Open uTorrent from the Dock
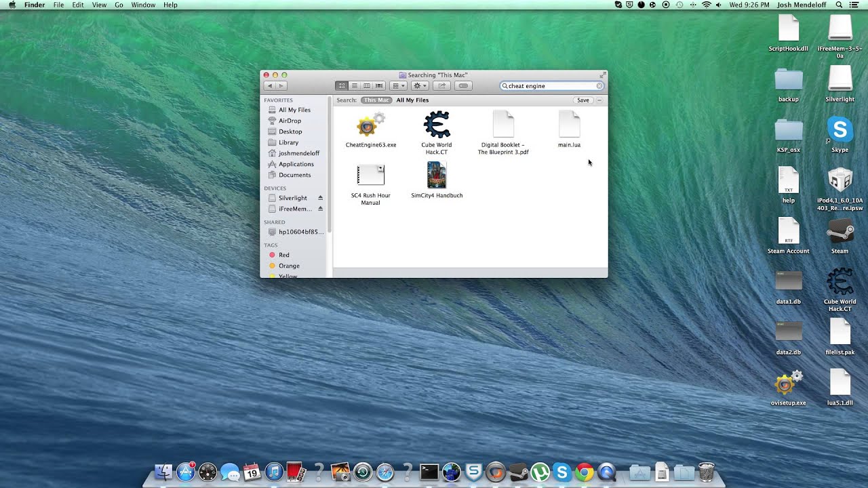 coord(540,472)
